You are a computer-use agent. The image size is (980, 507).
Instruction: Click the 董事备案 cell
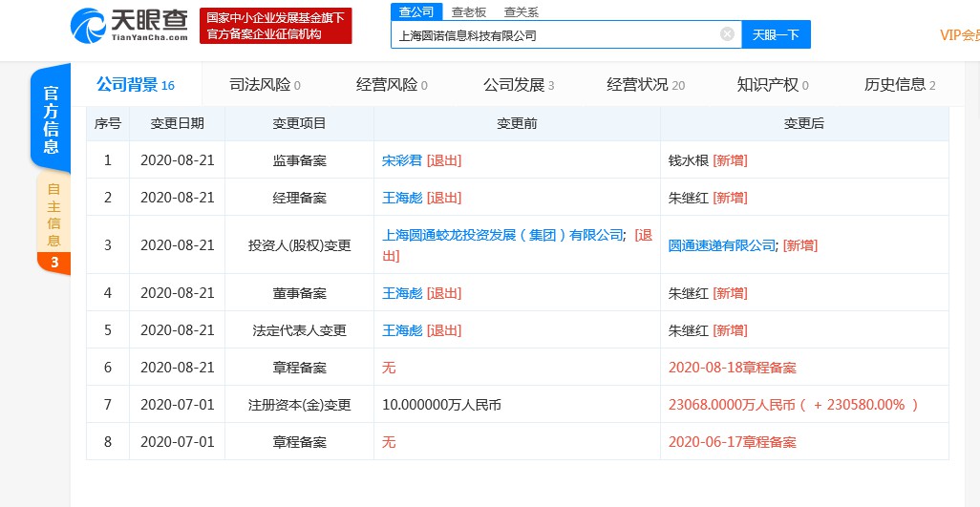pyautogui.click(x=299, y=293)
